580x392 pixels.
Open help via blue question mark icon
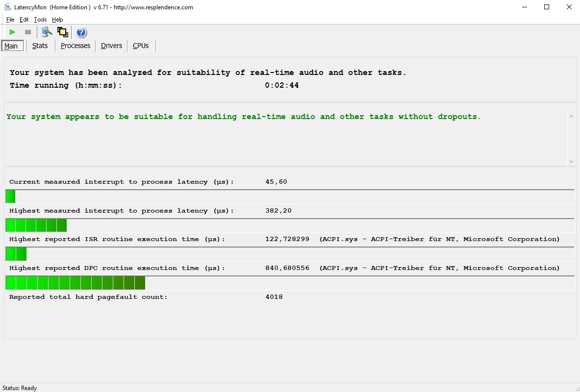click(81, 32)
